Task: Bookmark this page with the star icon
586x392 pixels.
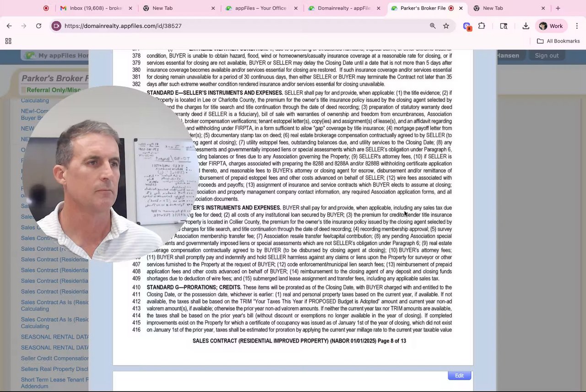Action: click(x=446, y=26)
